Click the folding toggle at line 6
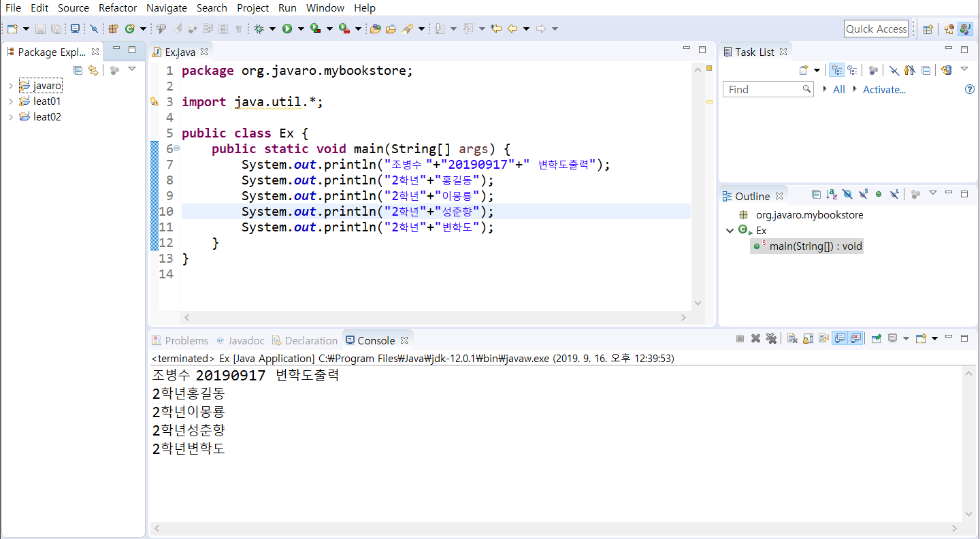The height and width of the screenshot is (539, 980). coord(177,148)
